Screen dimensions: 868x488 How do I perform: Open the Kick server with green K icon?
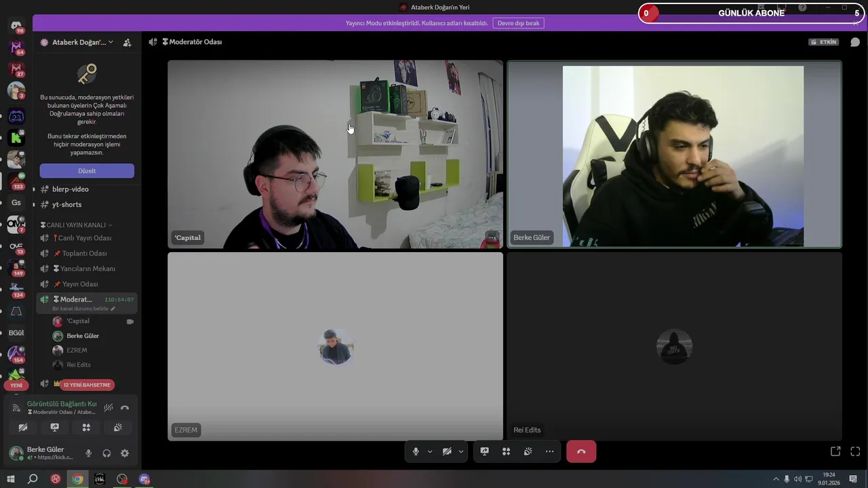16,138
